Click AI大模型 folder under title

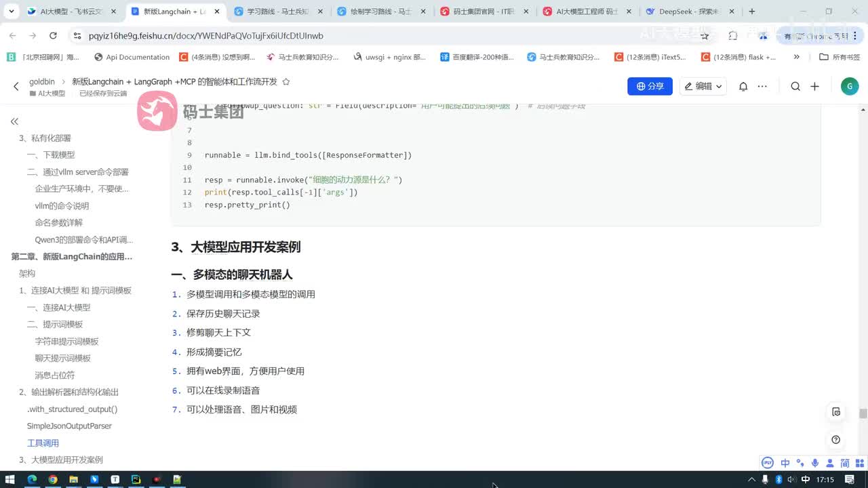coord(47,94)
